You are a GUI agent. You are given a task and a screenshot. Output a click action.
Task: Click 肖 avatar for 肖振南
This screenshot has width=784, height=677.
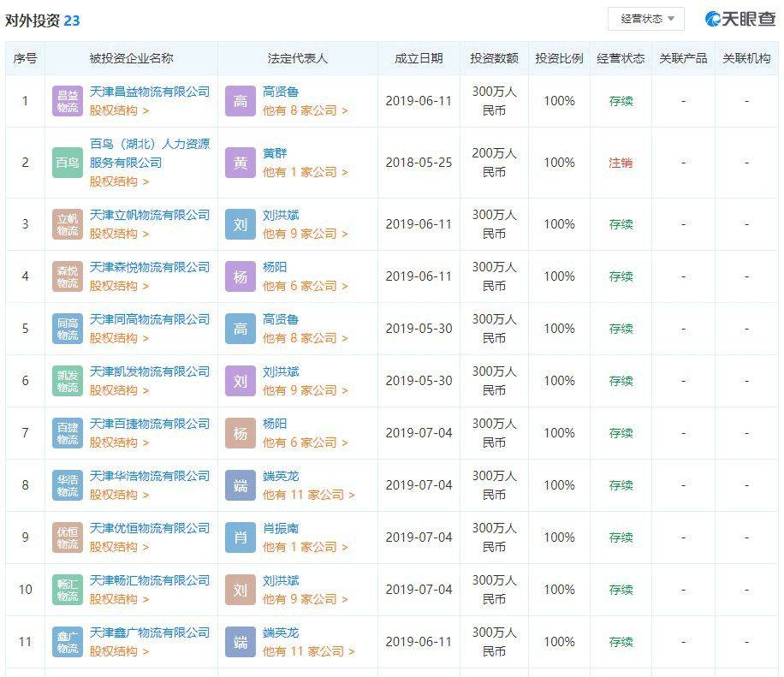(241, 537)
